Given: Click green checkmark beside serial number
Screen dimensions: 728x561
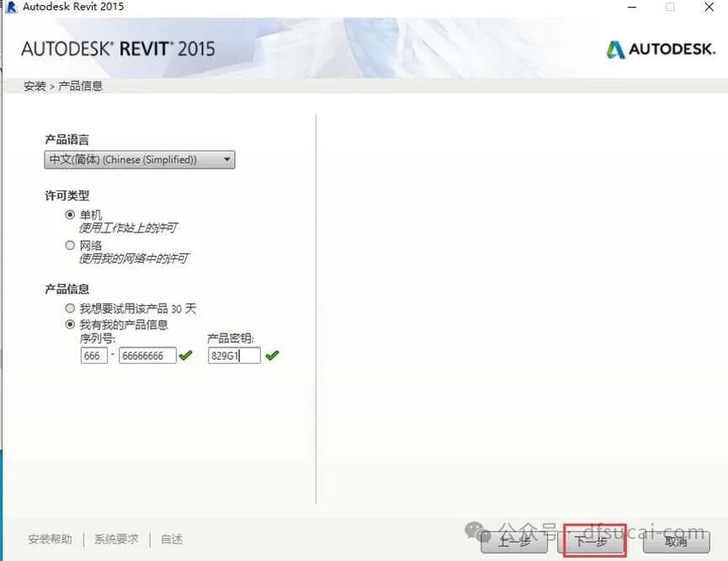Looking at the screenshot, I should click(186, 355).
